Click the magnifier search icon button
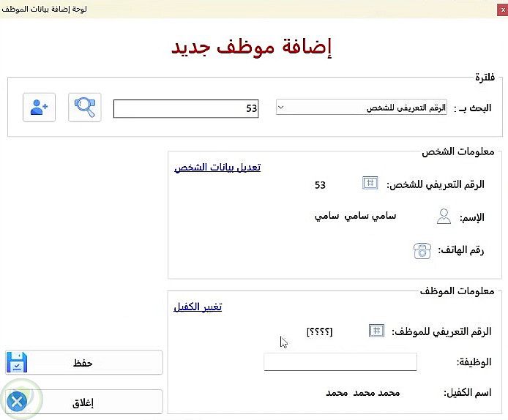The height and width of the screenshot is (420, 508). coord(85,107)
